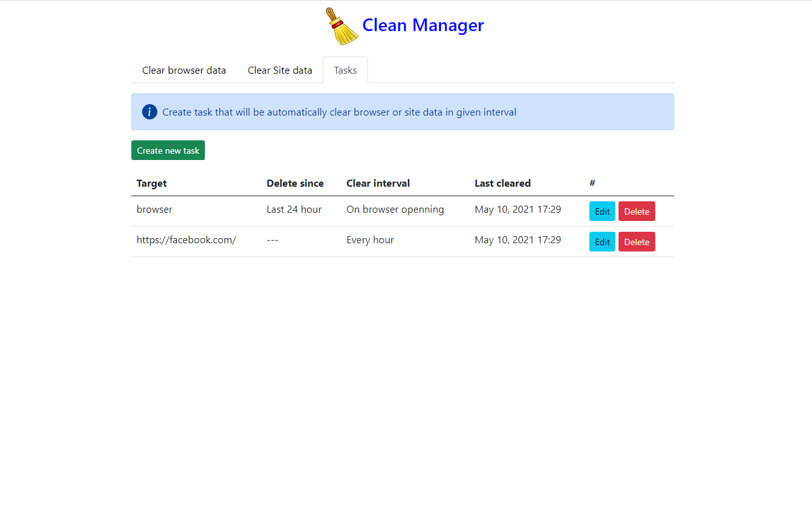Click the https://facebook.com/ target entry
This screenshot has height=508, width=812.
[186, 240]
